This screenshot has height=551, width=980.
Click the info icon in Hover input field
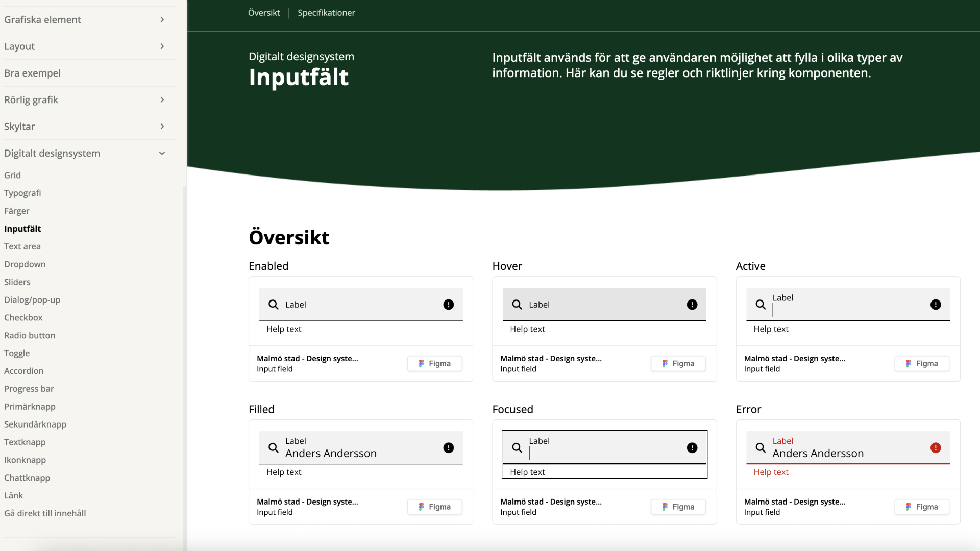pos(692,305)
